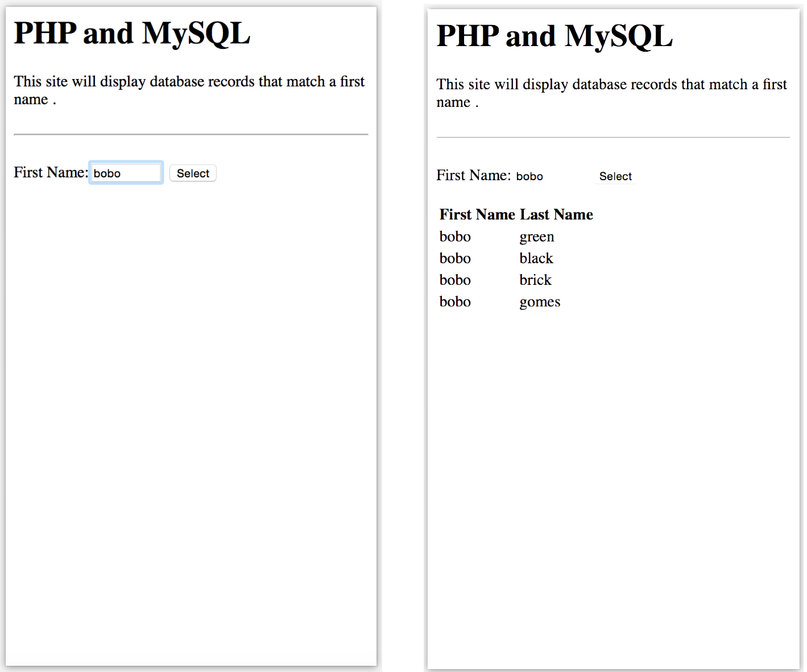Click the "First Name:" label above the results table
The width and height of the screenshot is (807, 672).
coord(473,175)
